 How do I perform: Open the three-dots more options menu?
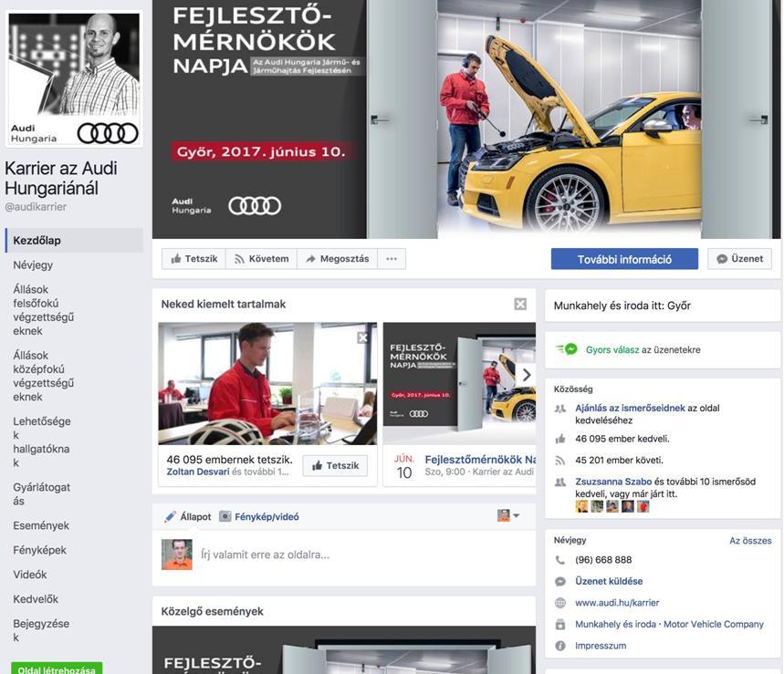coord(392,259)
